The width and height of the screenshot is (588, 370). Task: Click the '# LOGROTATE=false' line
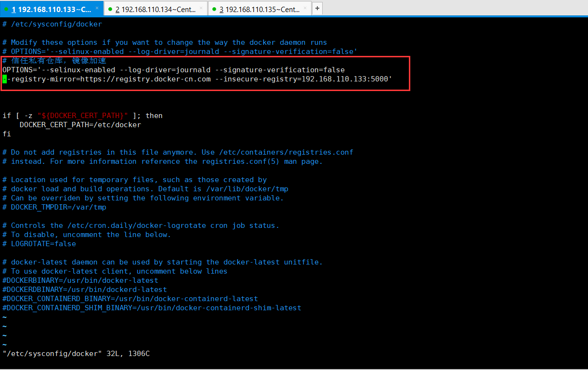[39, 244]
